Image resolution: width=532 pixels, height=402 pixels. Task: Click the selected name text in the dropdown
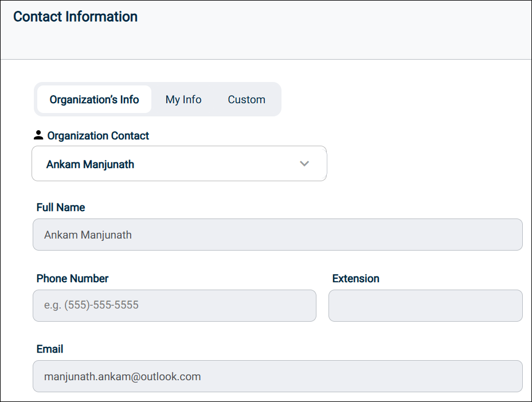tap(90, 165)
